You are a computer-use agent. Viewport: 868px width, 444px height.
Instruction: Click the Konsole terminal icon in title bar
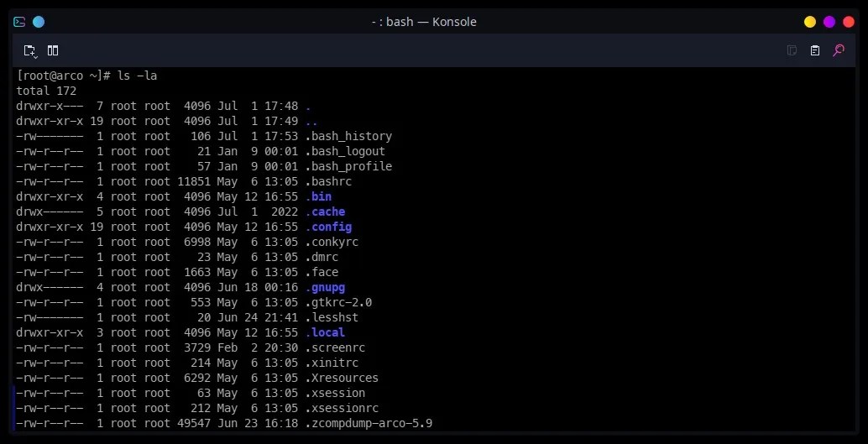click(19, 22)
